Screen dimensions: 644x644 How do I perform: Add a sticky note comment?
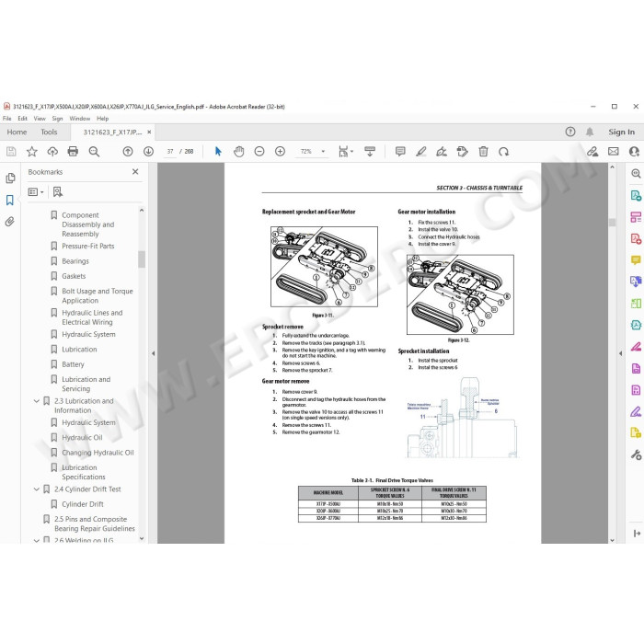pyautogui.click(x=400, y=152)
